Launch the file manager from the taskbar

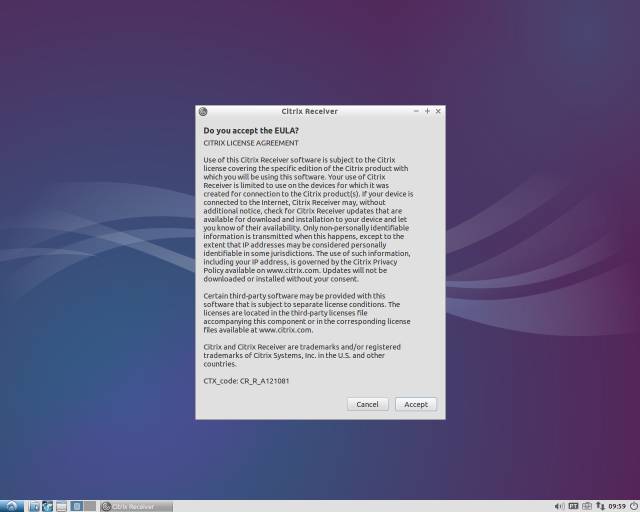(35, 506)
